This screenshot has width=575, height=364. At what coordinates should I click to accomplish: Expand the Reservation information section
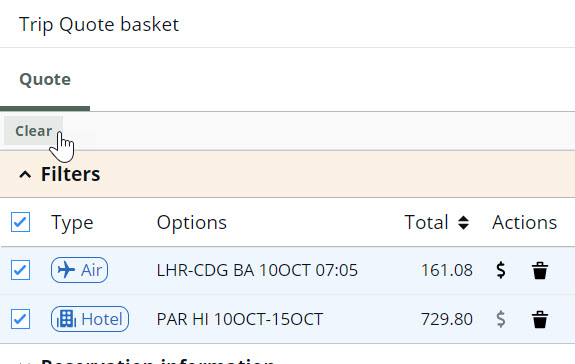(x=157, y=361)
